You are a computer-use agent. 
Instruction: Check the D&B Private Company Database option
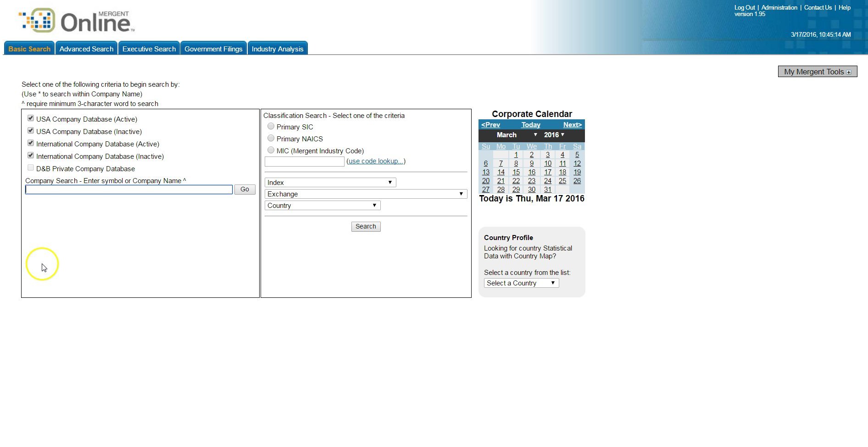30,168
